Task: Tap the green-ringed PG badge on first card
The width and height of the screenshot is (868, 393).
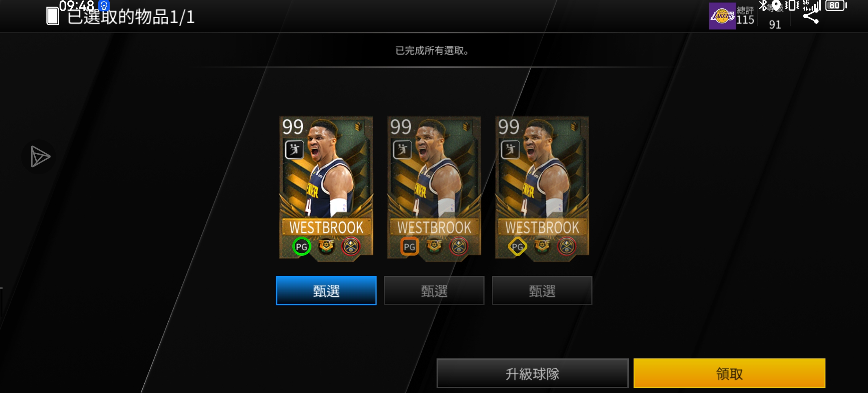Action: pos(302,247)
